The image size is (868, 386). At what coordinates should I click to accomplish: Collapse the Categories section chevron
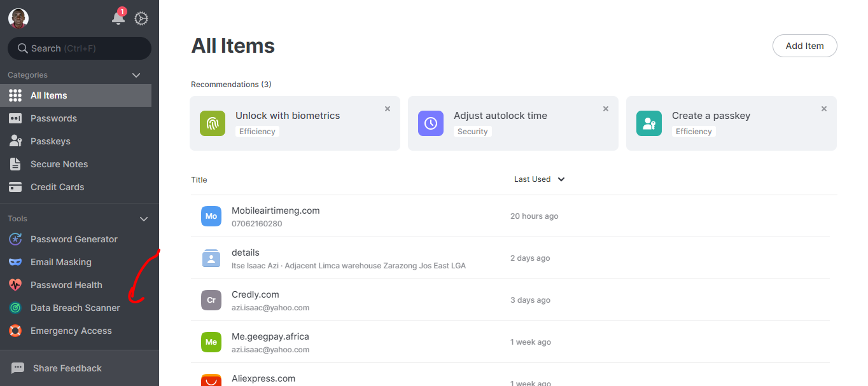pos(136,75)
